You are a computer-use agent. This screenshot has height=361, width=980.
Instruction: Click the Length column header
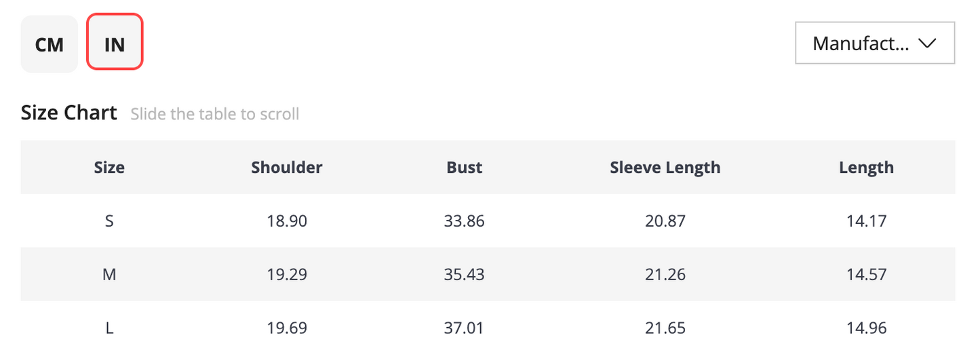pyautogui.click(x=866, y=168)
